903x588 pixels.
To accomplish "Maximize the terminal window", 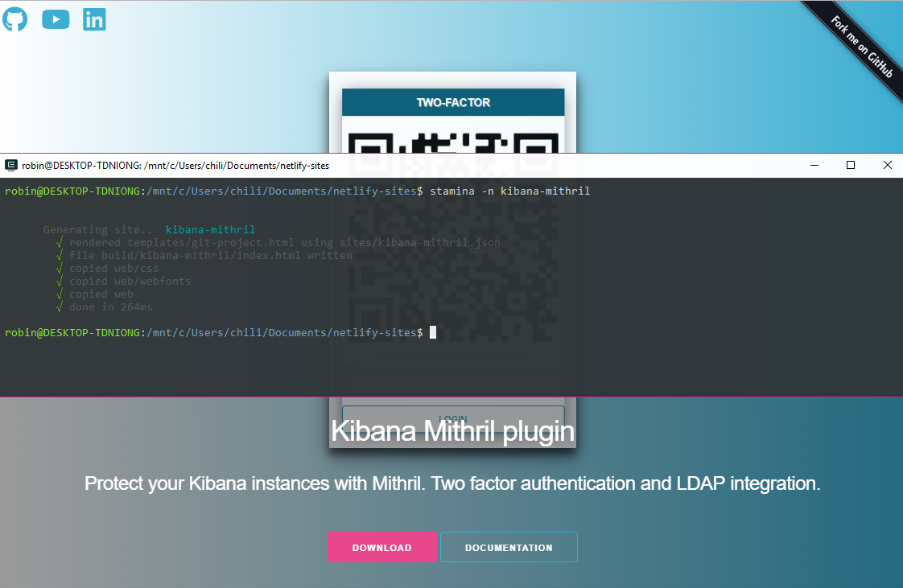I will (x=851, y=165).
